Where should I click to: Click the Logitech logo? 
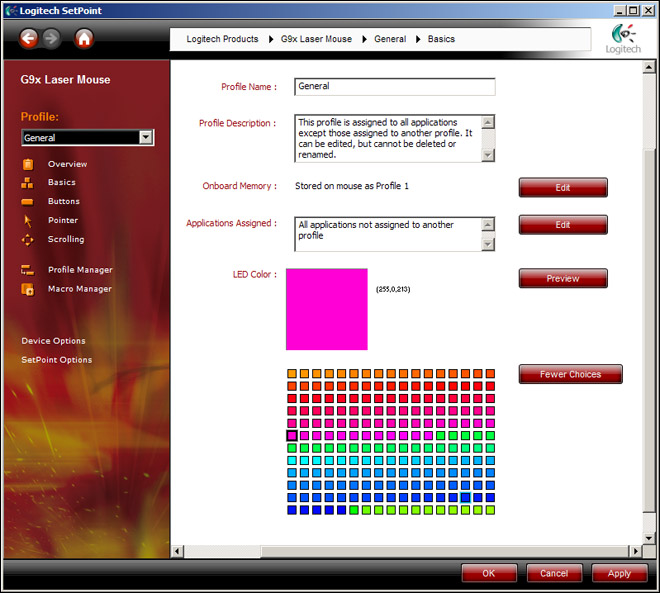623,39
